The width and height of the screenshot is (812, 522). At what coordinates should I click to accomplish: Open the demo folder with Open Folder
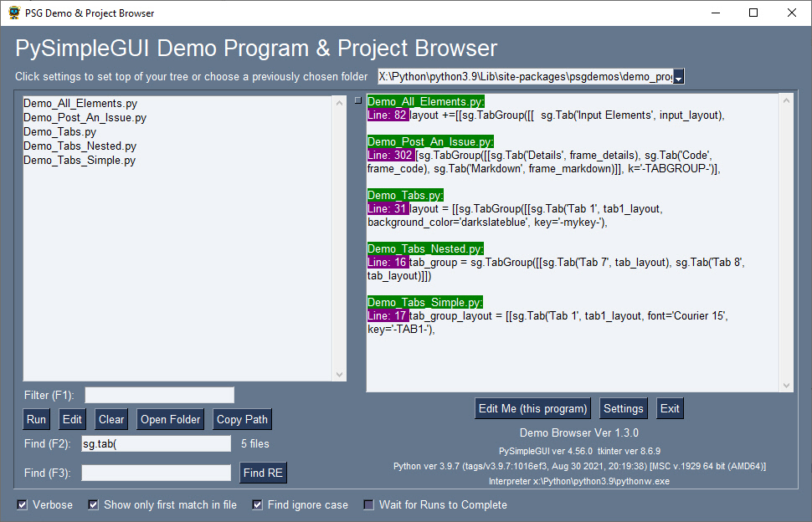click(x=170, y=418)
